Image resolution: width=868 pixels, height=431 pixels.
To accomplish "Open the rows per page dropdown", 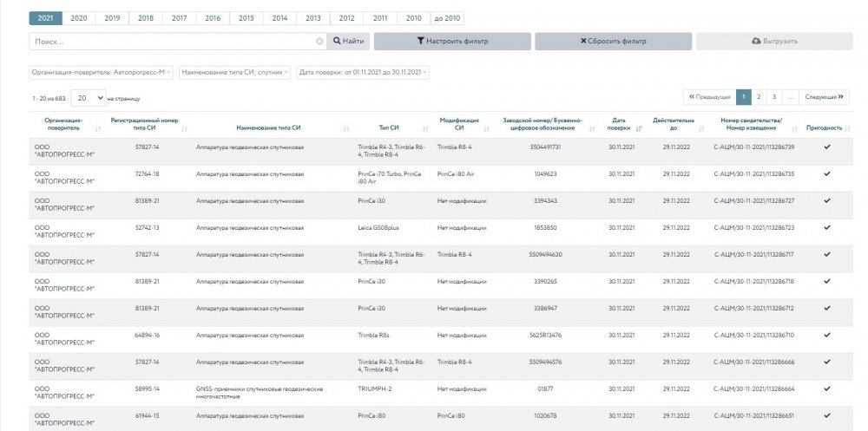I will pos(89,98).
